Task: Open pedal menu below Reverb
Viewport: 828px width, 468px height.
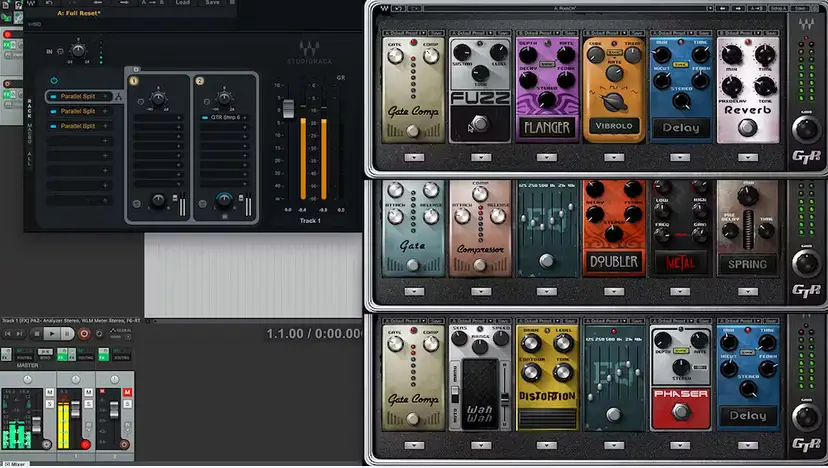Action: [747, 157]
